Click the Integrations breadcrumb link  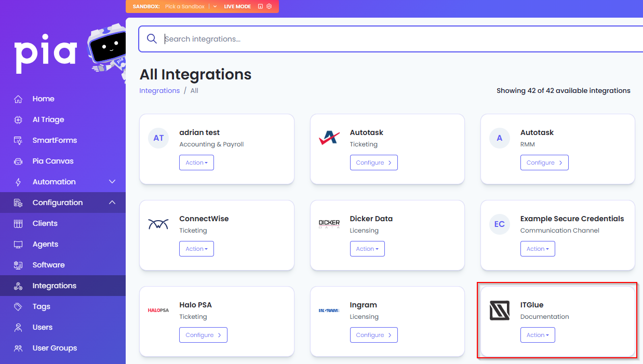159,90
